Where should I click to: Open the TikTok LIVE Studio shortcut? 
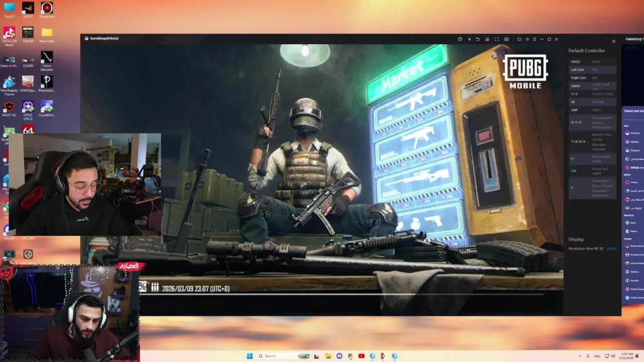click(9, 37)
